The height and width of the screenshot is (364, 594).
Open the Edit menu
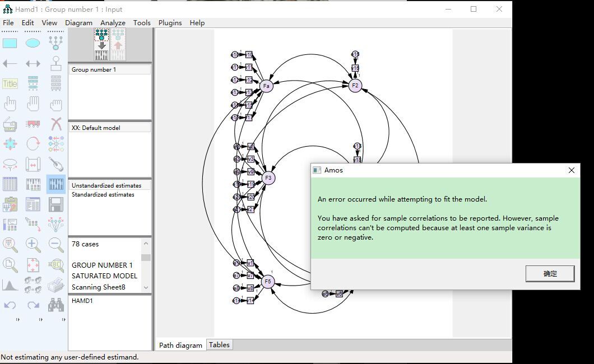coord(27,23)
